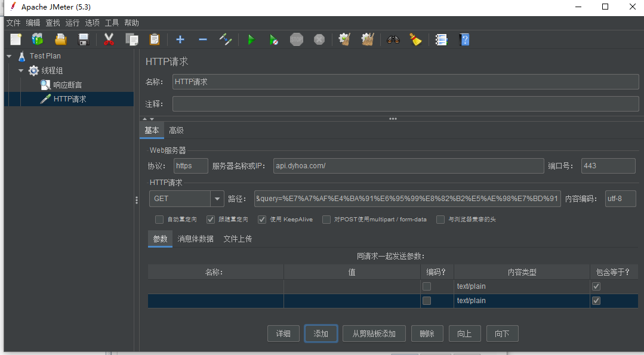Image resolution: width=644 pixels, height=355 pixels.
Task: Click the Copy icon in toolbar
Action: point(132,39)
